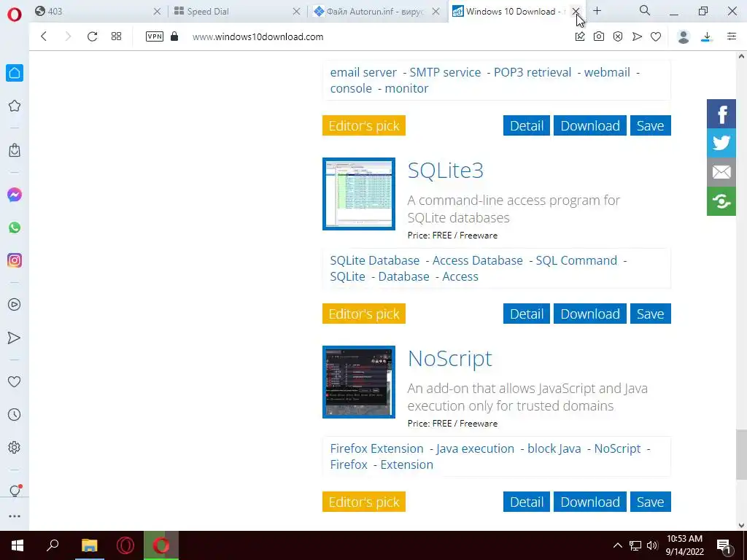Image resolution: width=747 pixels, height=560 pixels.
Task: Open My Flow send icon in address bar
Action: tap(637, 36)
